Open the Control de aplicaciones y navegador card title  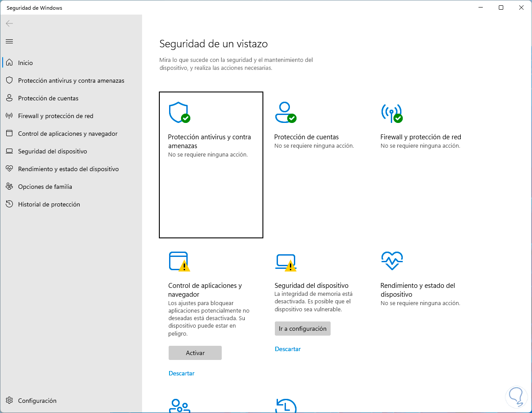pos(205,290)
